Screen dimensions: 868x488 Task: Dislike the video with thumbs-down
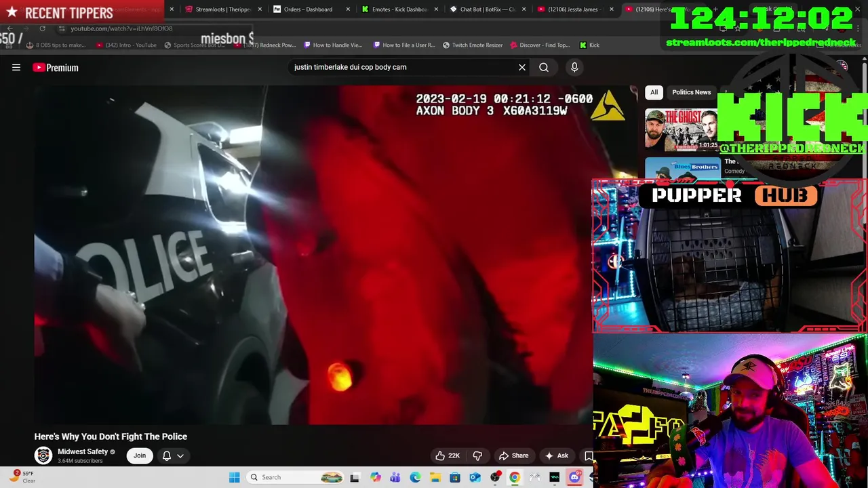coord(477,455)
